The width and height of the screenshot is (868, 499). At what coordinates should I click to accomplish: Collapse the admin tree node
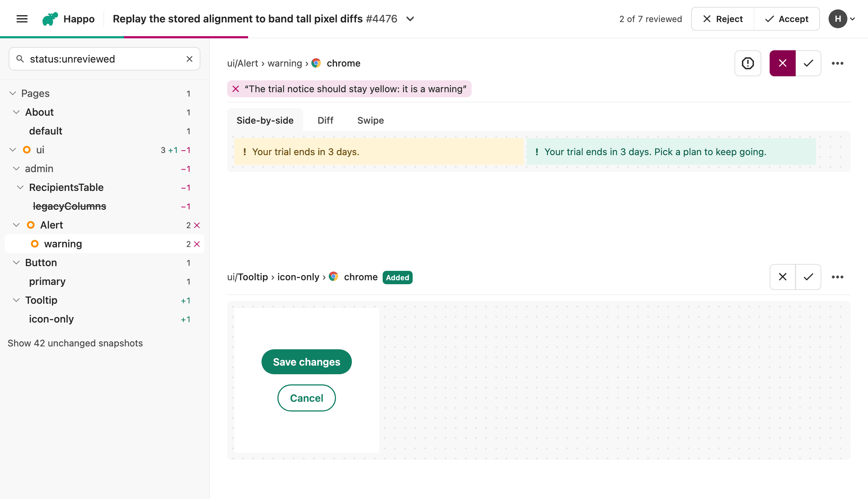(16, 169)
